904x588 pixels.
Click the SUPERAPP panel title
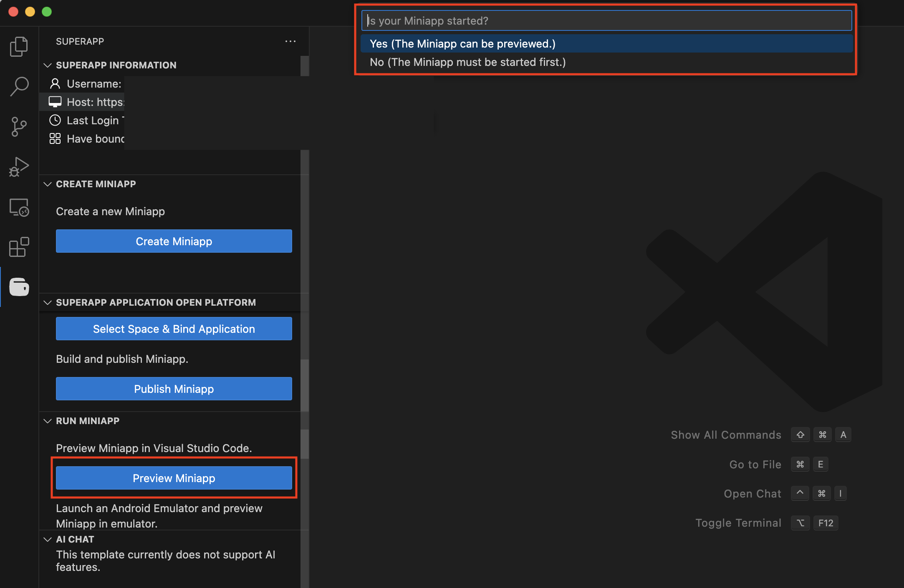click(x=80, y=41)
